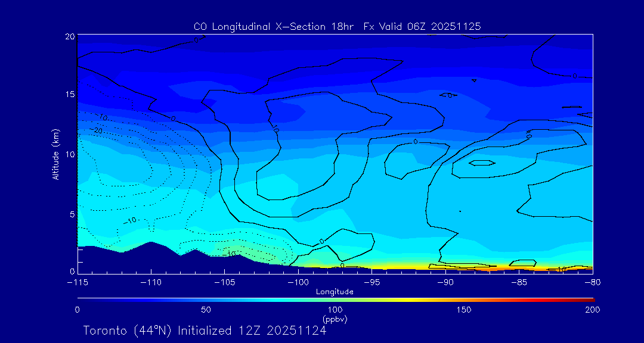Click the colorbar label '50'
Screen dimensions: 644x343
click(x=206, y=310)
